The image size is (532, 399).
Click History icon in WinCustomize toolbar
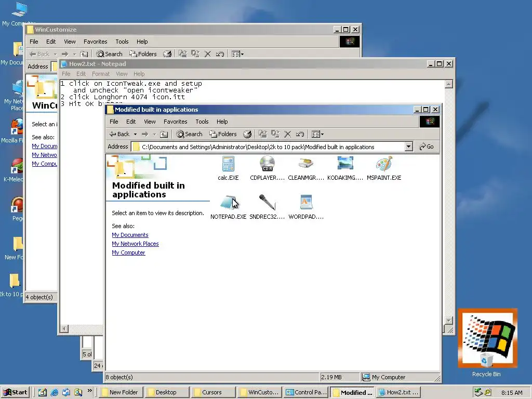point(167,54)
